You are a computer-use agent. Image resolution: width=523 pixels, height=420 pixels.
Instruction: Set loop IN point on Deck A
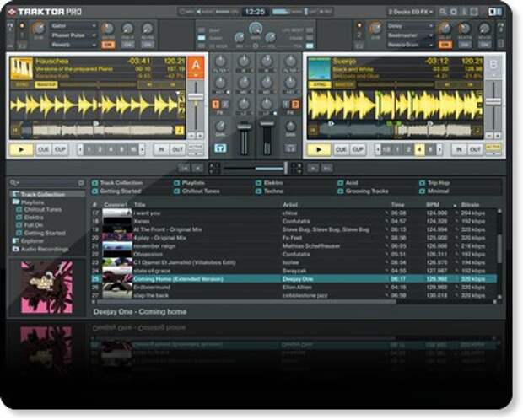[x=161, y=149]
